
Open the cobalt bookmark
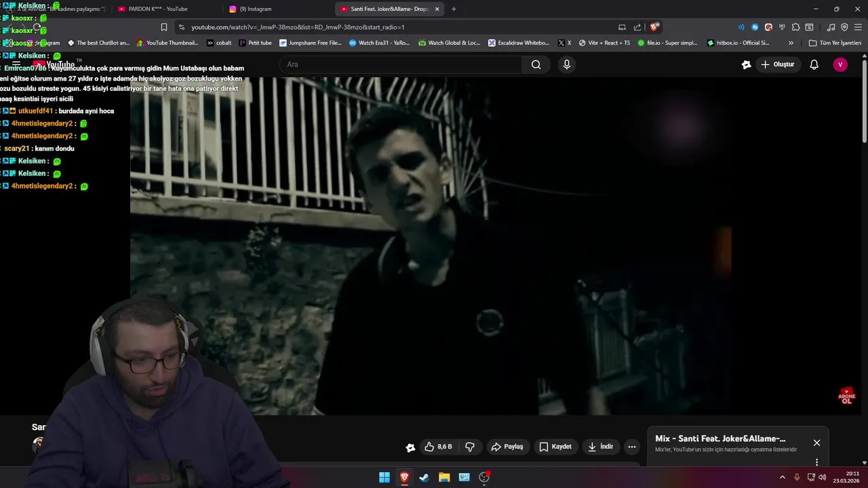(219, 43)
